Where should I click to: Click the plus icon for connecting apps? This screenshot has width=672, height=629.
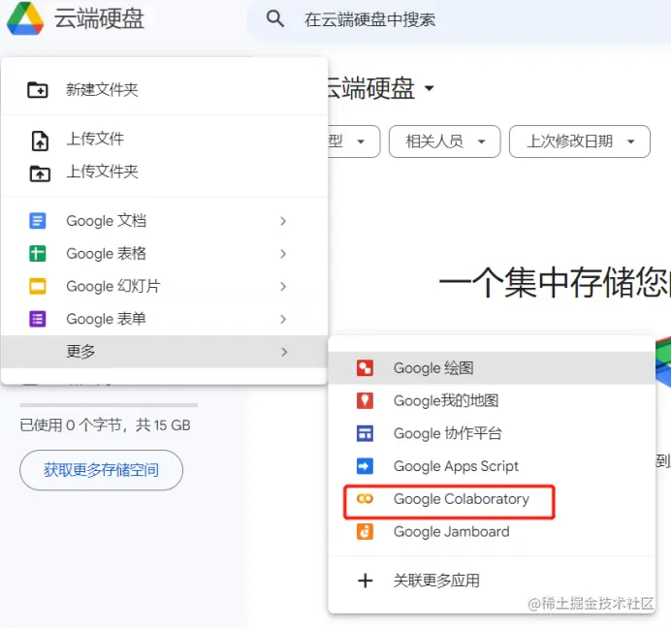[366, 581]
